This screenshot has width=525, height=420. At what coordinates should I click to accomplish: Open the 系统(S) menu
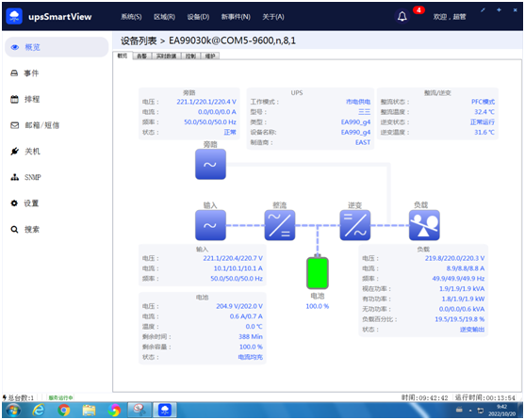pos(131,17)
